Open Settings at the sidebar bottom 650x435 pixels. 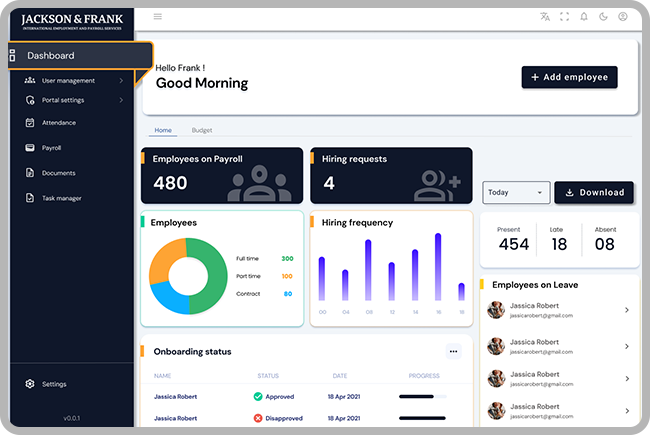click(54, 384)
